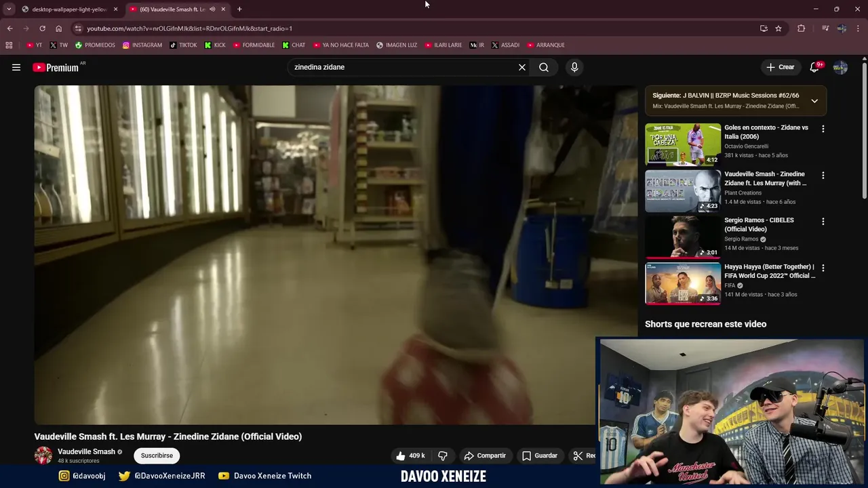Open the Crear dropdown button

coord(780,67)
